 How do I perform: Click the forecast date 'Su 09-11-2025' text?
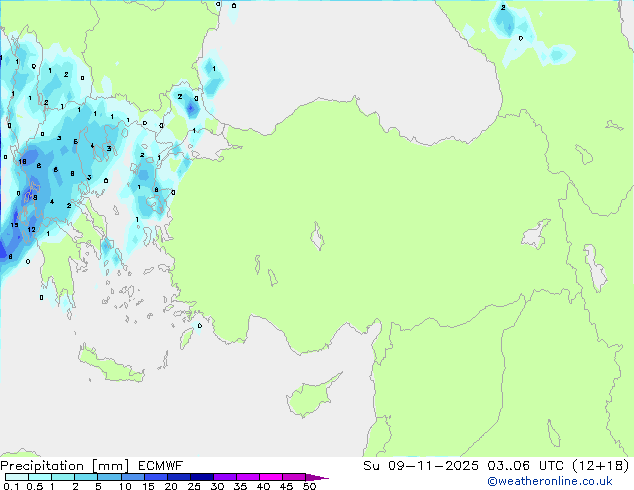click(421, 466)
